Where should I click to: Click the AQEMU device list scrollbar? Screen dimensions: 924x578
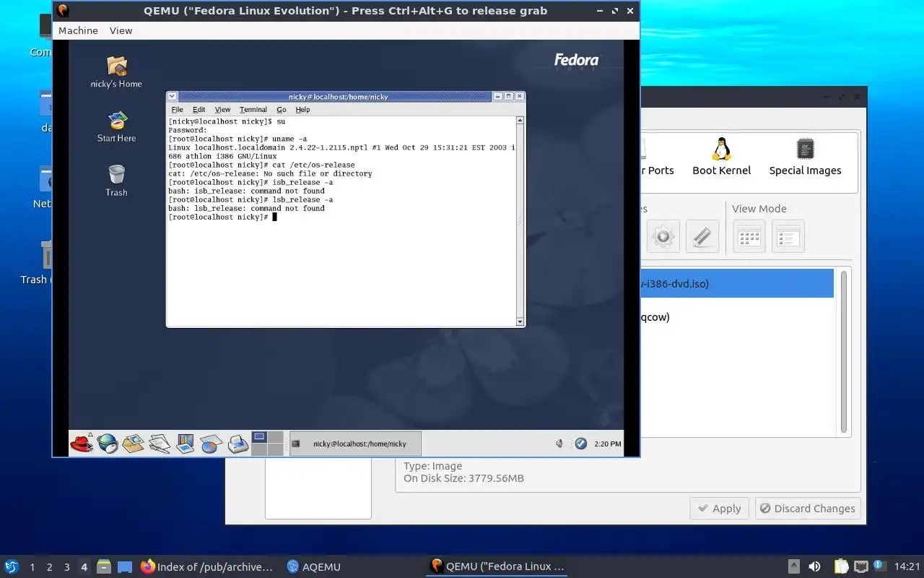[x=843, y=353]
